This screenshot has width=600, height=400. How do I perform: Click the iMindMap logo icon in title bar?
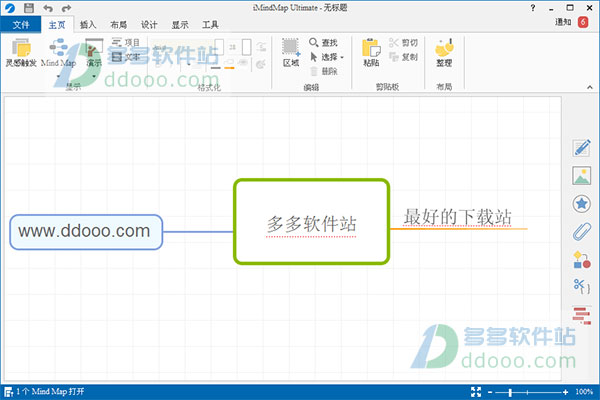(10, 8)
